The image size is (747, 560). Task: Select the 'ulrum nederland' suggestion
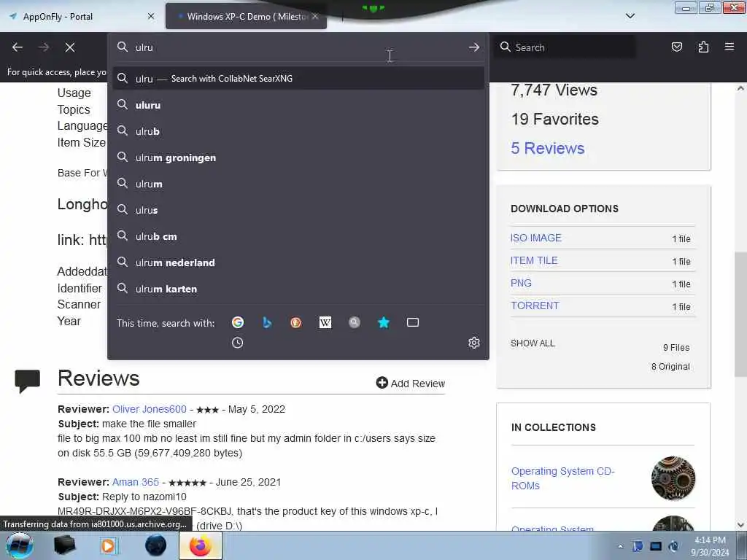click(298, 262)
